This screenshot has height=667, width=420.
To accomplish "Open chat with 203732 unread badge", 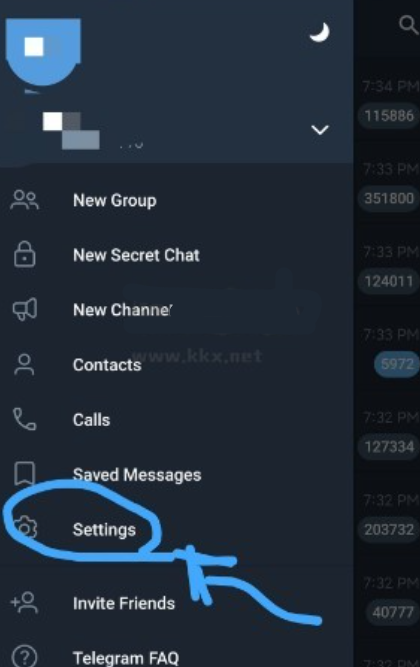I will [x=389, y=530].
